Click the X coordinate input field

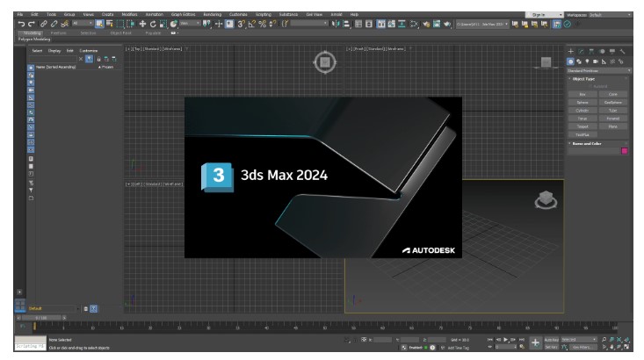[x=382, y=340]
